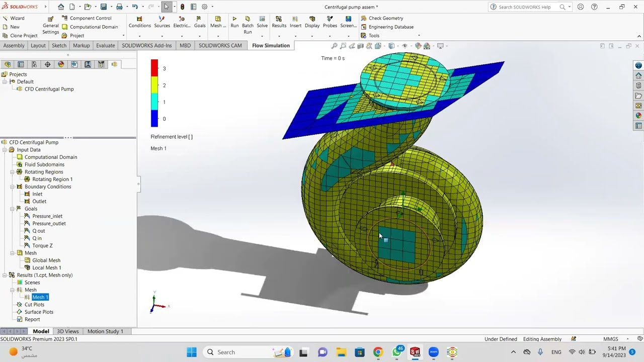
Task: Select Outlet boundary condition
Action: coord(39,201)
